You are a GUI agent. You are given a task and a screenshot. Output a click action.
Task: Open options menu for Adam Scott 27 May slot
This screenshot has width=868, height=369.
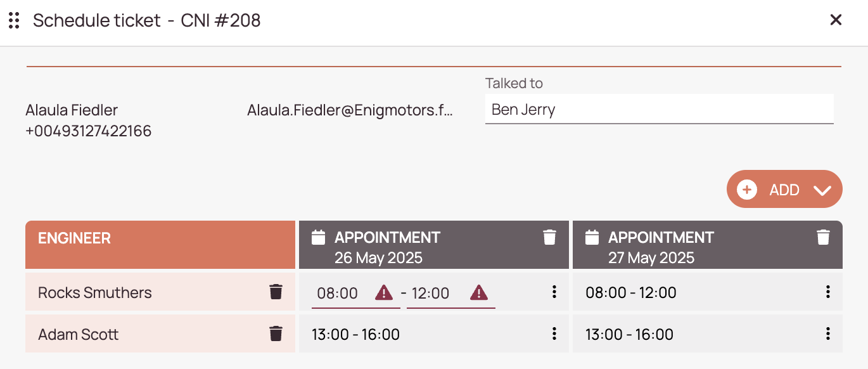828,334
